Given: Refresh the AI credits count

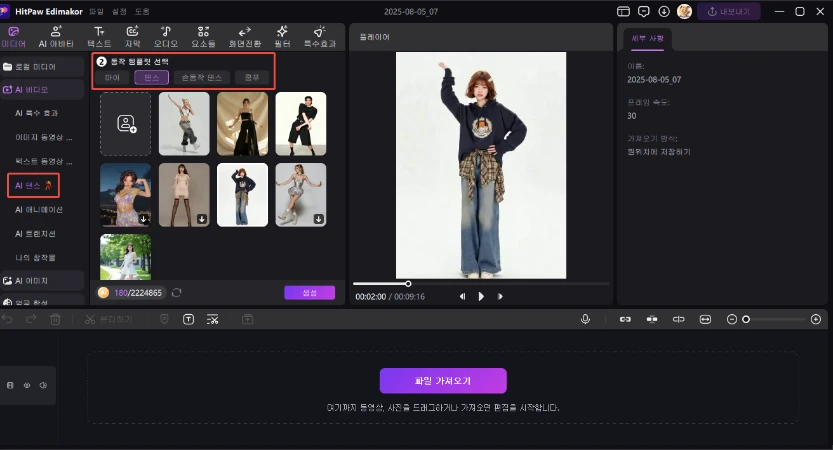Looking at the screenshot, I should coord(176,293).
